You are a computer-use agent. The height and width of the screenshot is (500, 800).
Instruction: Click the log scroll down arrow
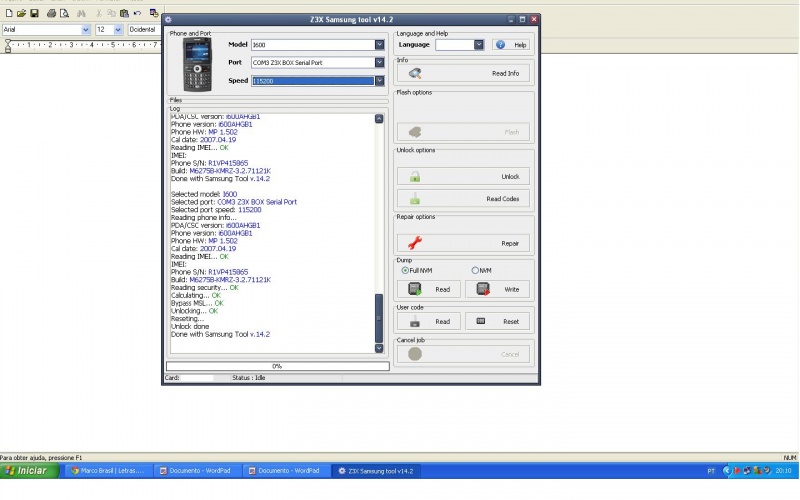(x=379, y=348)
